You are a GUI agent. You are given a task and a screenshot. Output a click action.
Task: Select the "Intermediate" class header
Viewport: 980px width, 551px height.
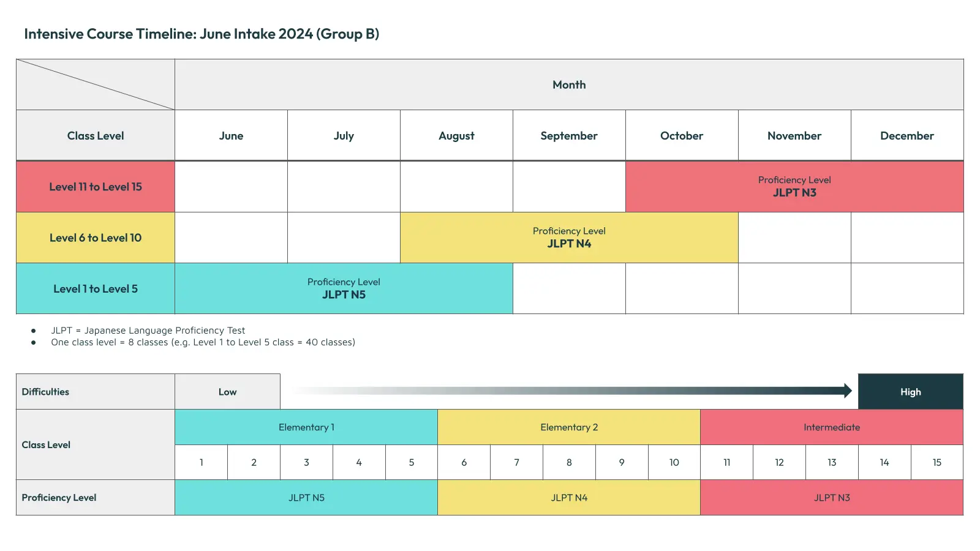click(831, 427)
